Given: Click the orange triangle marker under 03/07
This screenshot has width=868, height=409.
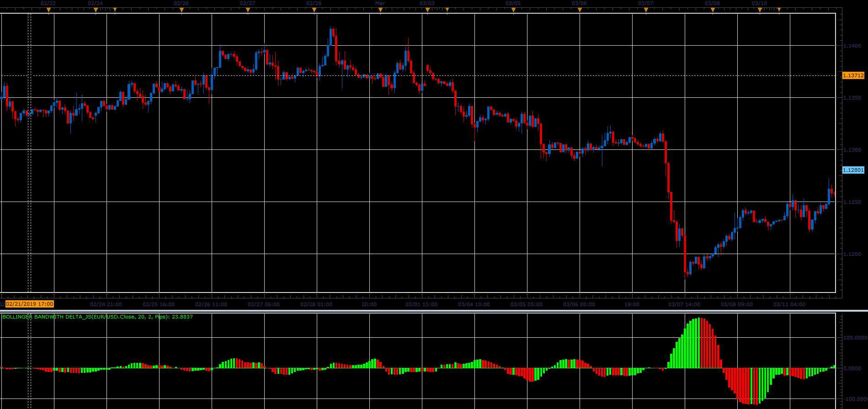Looking at the screenshot, I should coord(646,10).
